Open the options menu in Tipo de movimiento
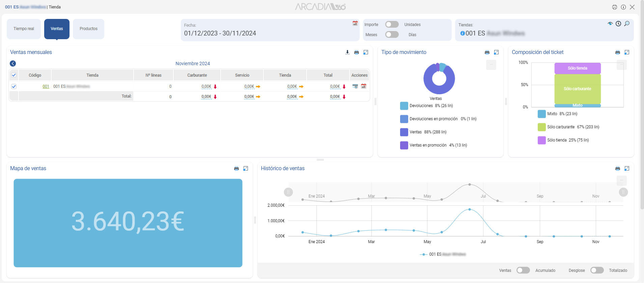Image resolution: width=644 pixels, height=283 pixels. (x=491, y=65)
